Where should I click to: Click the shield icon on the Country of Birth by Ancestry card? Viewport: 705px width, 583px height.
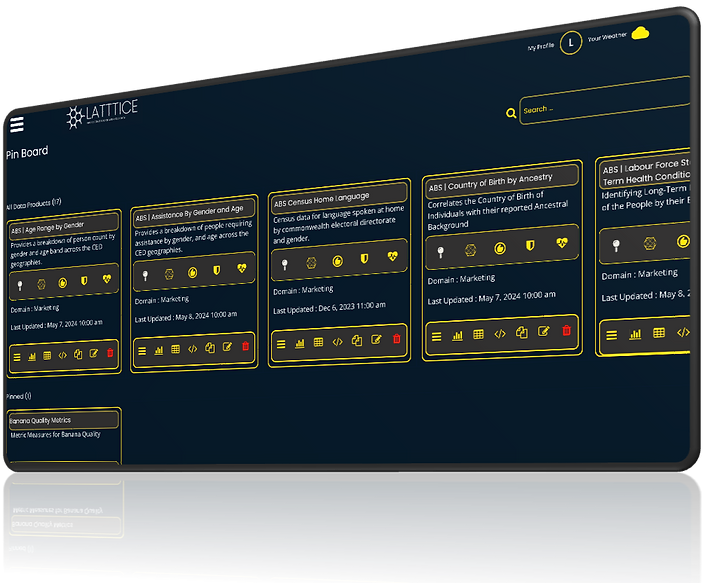[531, 245]
